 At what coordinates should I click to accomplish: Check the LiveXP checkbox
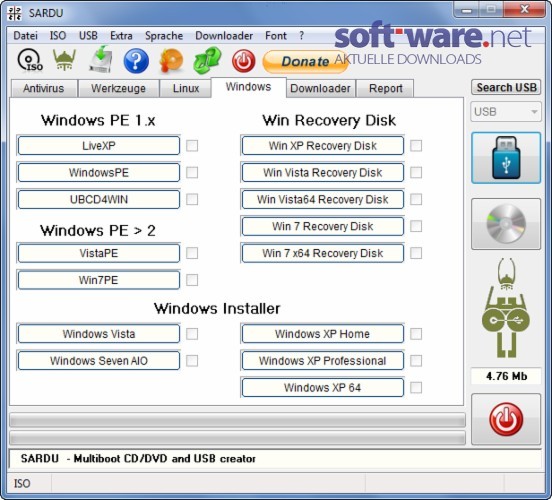click(192, 145)
